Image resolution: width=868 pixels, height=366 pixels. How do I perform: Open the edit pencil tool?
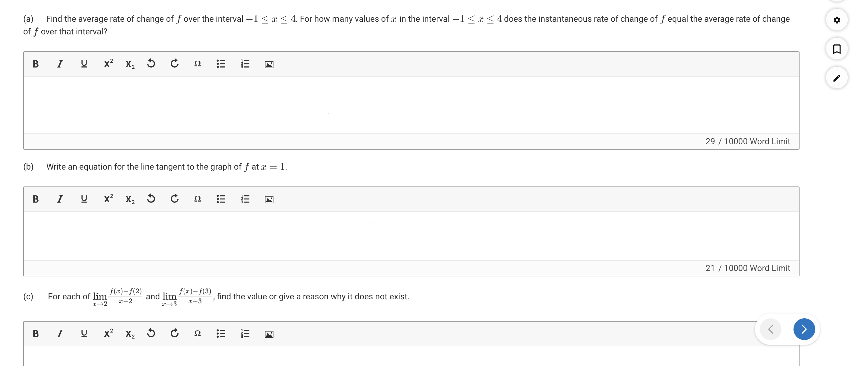coord(837,78)
